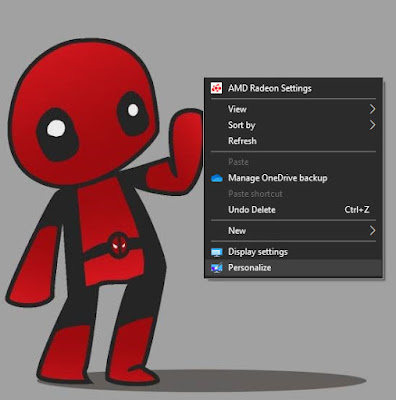Expand the New submenu chevron

(x=372, y=231)
